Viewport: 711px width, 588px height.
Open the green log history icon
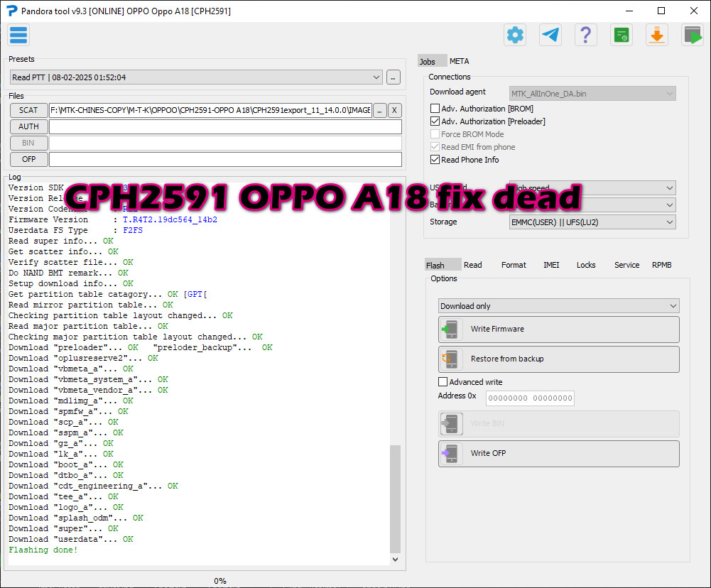(x=622, y=35)
